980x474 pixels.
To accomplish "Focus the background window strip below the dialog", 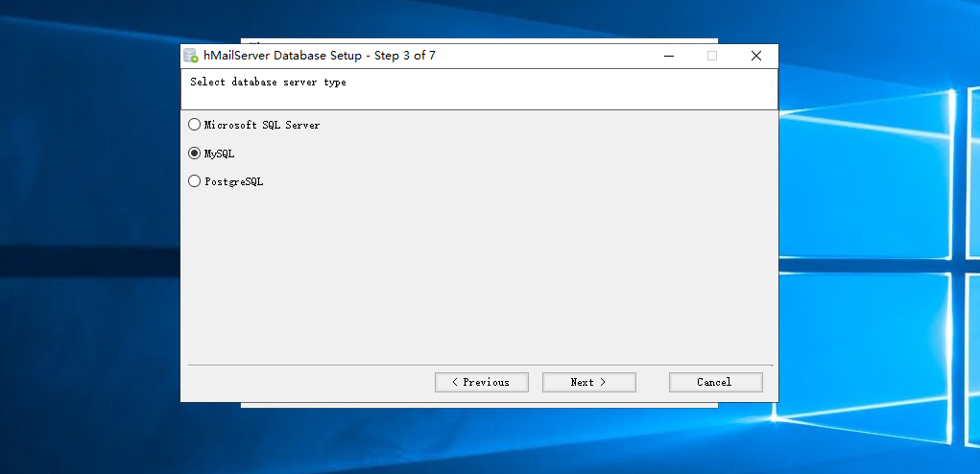I will click(480, 405).
